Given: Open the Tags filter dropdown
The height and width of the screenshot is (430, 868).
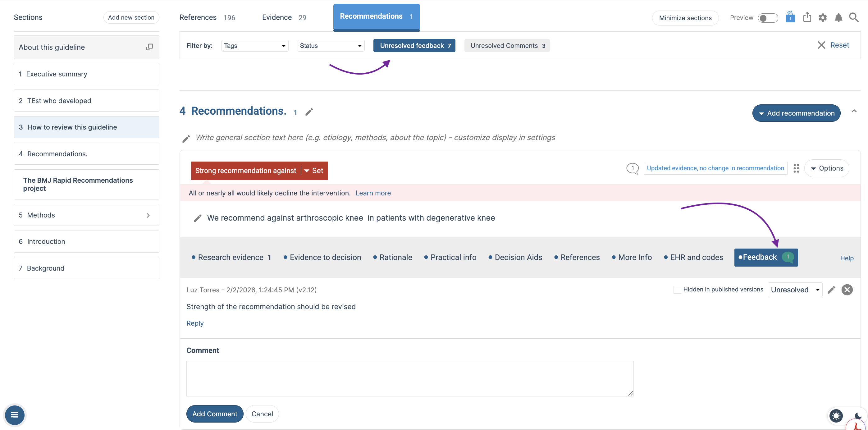Looking at the screenshot, I should (x=255, y=45).
